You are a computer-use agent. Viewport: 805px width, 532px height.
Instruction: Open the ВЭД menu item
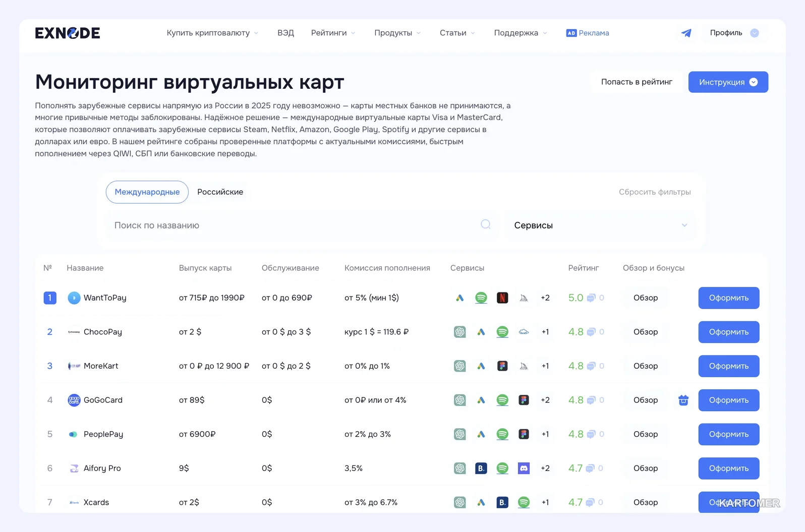(285, 33)
